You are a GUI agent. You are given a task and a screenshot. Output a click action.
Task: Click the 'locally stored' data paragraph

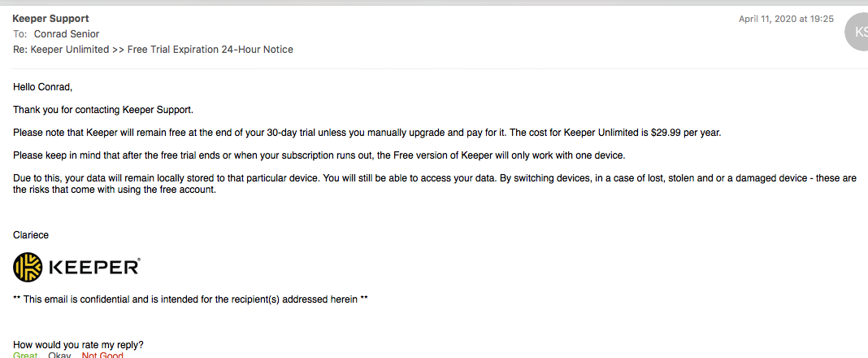(x=435, y=185)
